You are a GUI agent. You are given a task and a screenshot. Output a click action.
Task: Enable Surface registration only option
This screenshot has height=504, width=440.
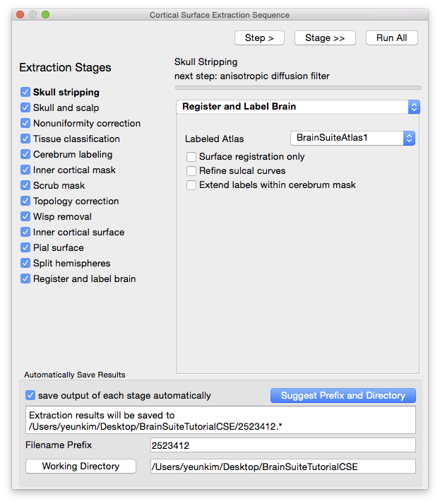pyautogui.click(x=191, y=156)
